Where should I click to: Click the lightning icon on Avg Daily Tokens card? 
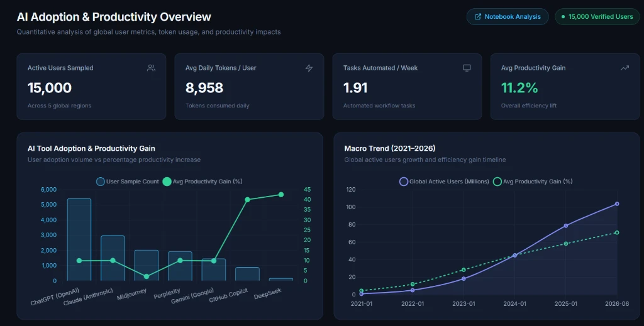[x=309, y=68]
